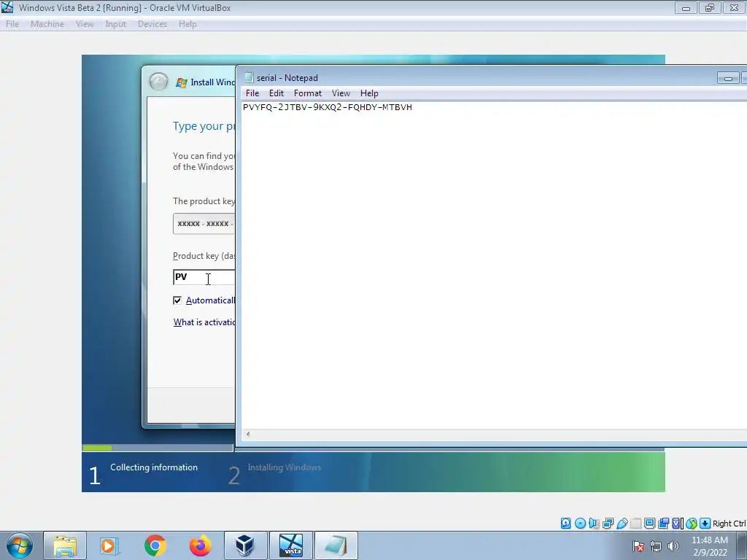
Task: Open the Notepad Format menu
Action: coord(308,93)
